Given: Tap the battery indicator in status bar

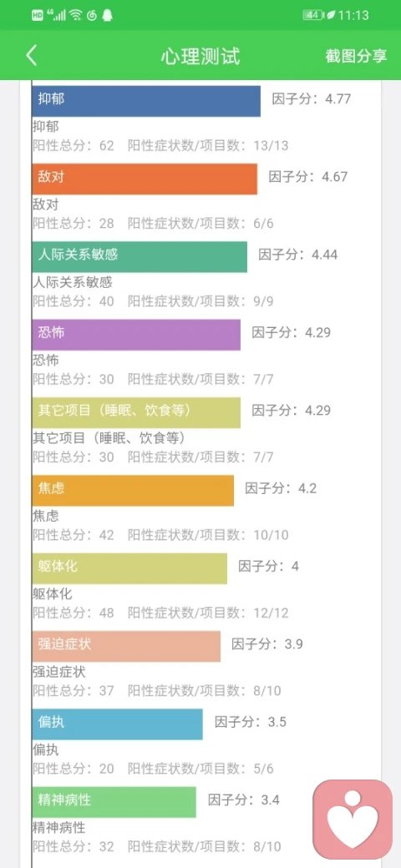Looking at the screenshot, I should tap(313, 16).
